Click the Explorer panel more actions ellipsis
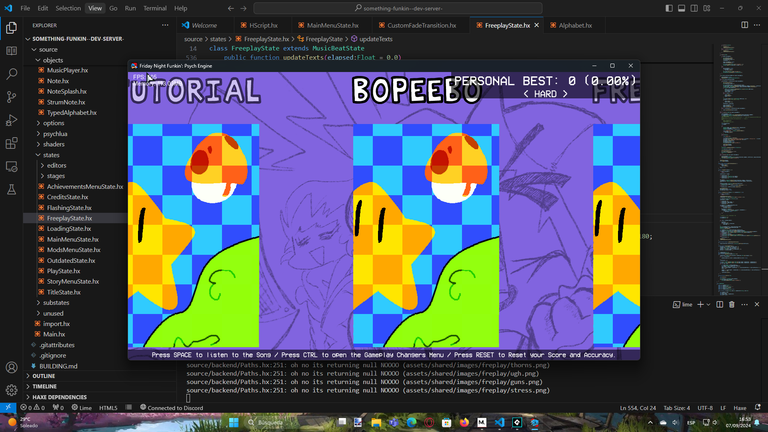This screenshot has width=768, height=432. (x=165, y=25)
